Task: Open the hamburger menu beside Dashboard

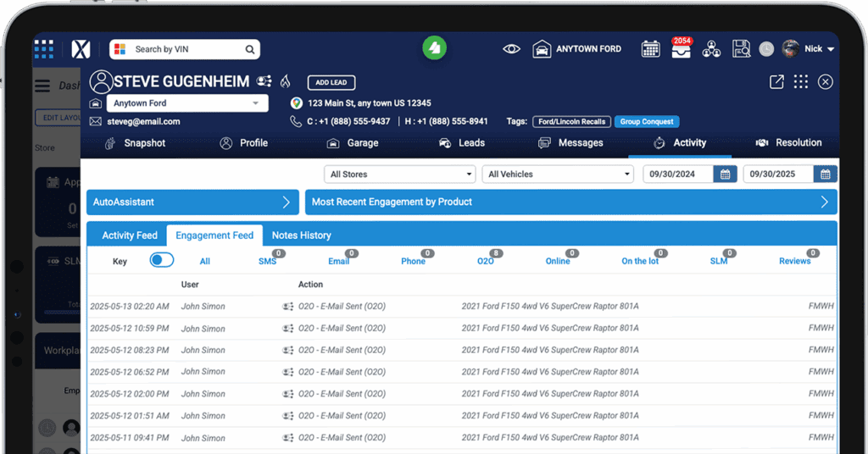Action: [x=42, y=86]
